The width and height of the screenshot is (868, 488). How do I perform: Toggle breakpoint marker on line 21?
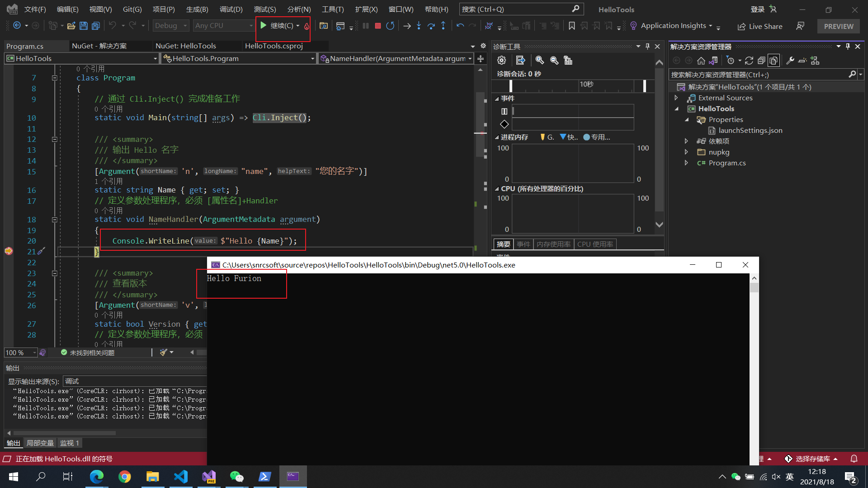point(9,251)
